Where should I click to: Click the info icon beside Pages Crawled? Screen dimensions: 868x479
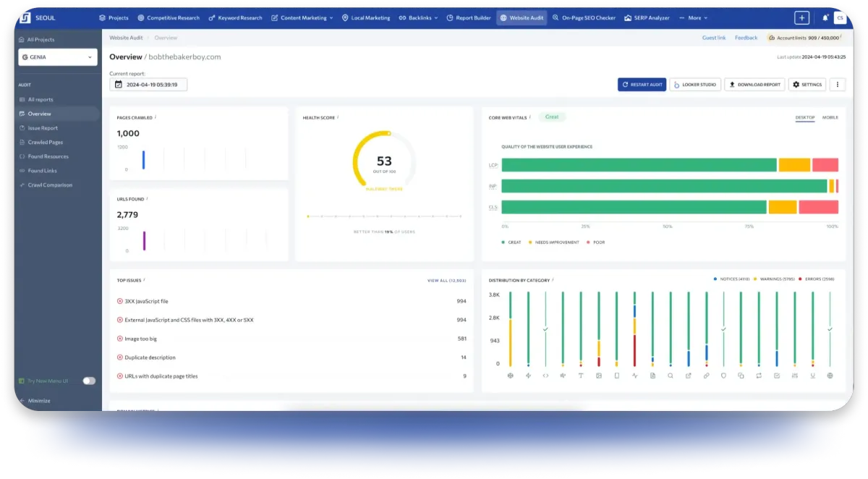(156, 117)
